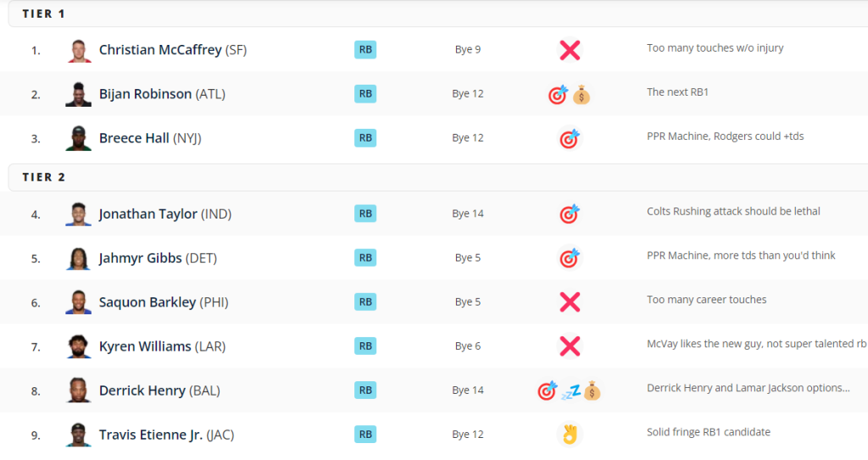Select the Tier 2 header bar
868x460 pixels.
tap(438, 177)
